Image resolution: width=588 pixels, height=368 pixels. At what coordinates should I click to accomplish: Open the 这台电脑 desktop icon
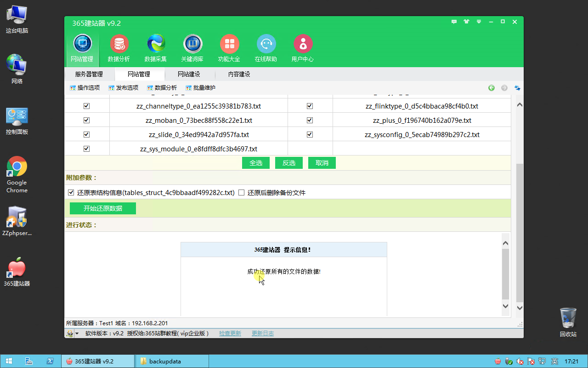(17, 19)
